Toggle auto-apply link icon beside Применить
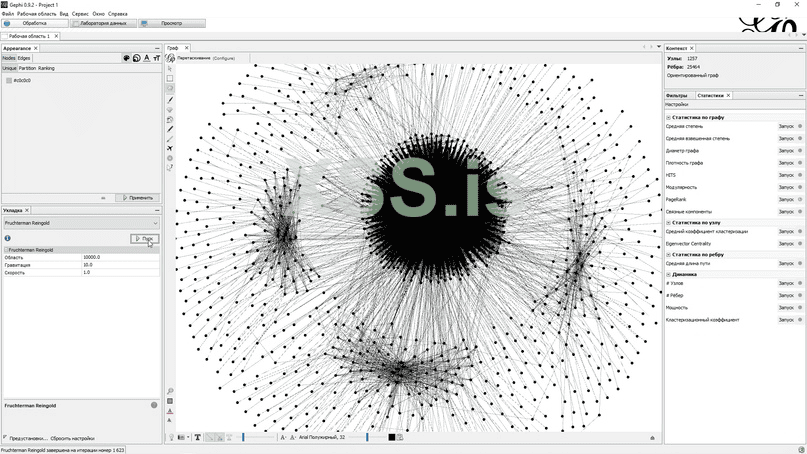The height and width of the screenshot is (454, 807). [x=103, y=198]
